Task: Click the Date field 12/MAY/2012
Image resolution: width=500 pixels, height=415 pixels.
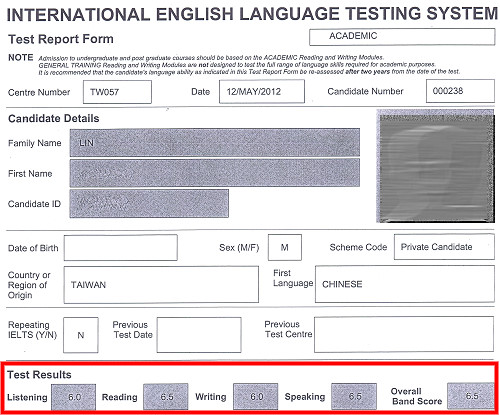Action: click(262, 91)
